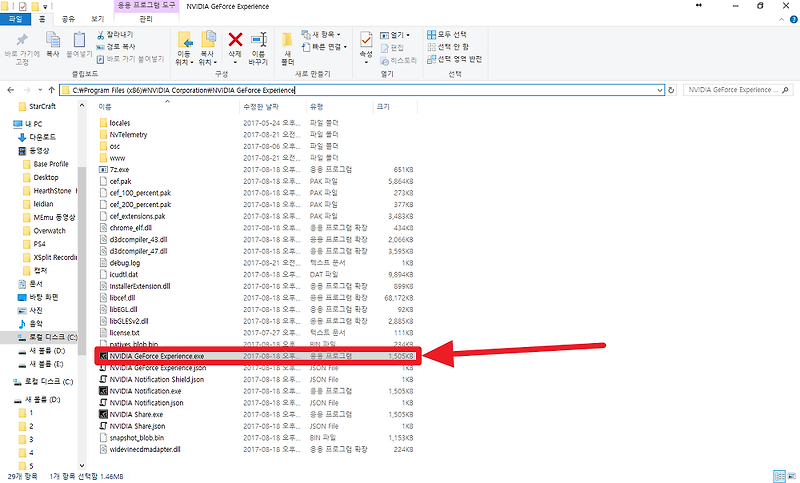Select My PC (내 PC) in navigation pane
The image size is (800, 483).
pyautogui.click(x=28, y=124)
